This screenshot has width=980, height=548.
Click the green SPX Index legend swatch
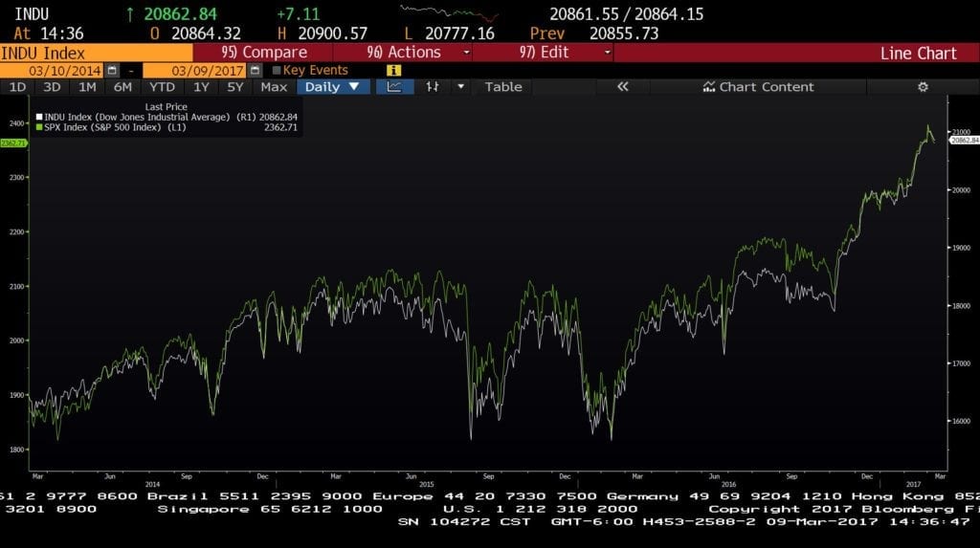(x=39, y=127)
